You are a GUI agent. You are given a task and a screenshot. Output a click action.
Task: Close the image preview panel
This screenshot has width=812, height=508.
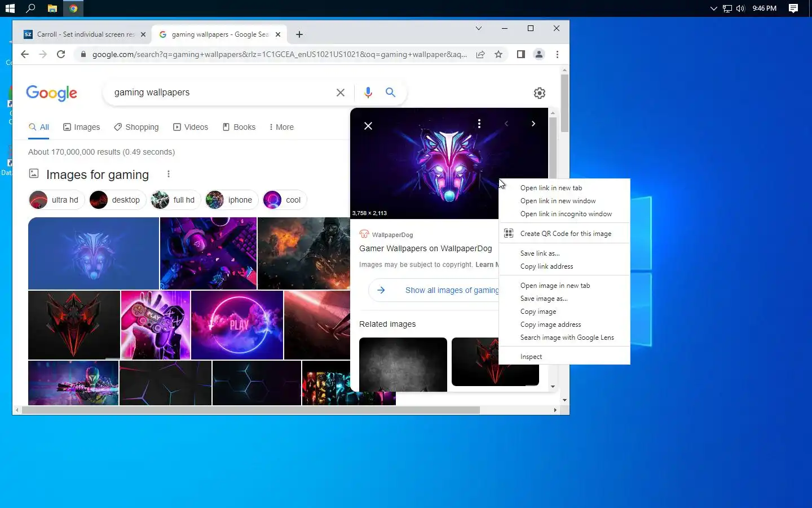pos(368,126)
